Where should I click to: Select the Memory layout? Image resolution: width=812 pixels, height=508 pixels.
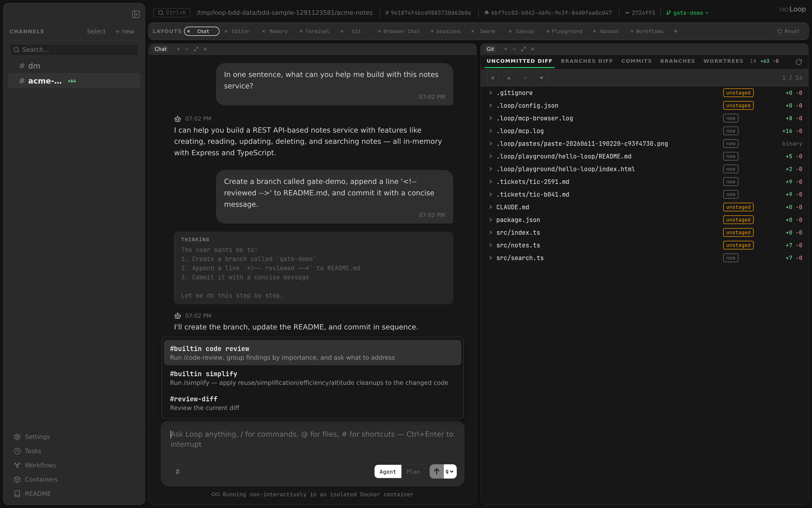tap(278, 31)
